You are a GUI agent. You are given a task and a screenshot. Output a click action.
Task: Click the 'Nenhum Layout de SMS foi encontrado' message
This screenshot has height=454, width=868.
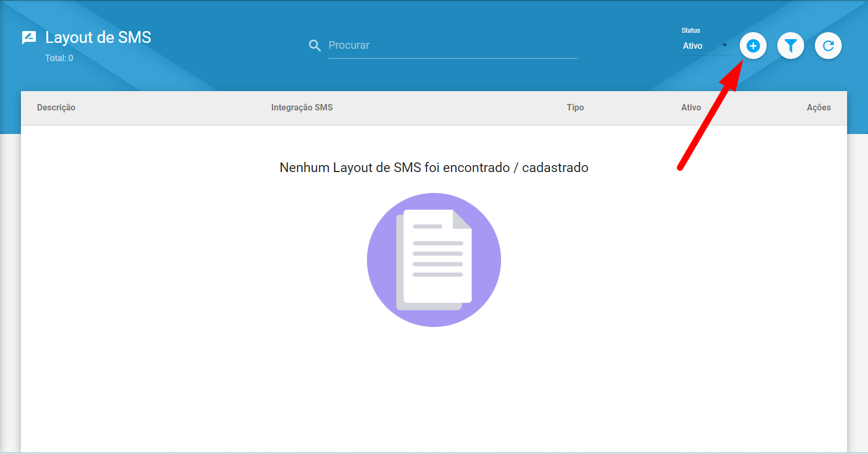point(434,168)
